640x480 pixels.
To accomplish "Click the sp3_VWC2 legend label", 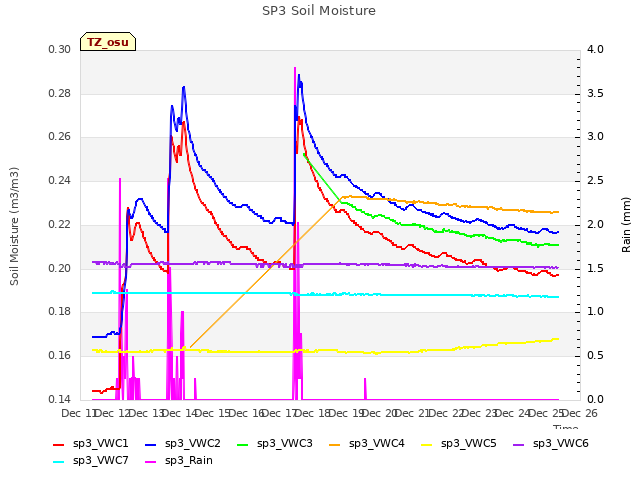I will [193, 444].
